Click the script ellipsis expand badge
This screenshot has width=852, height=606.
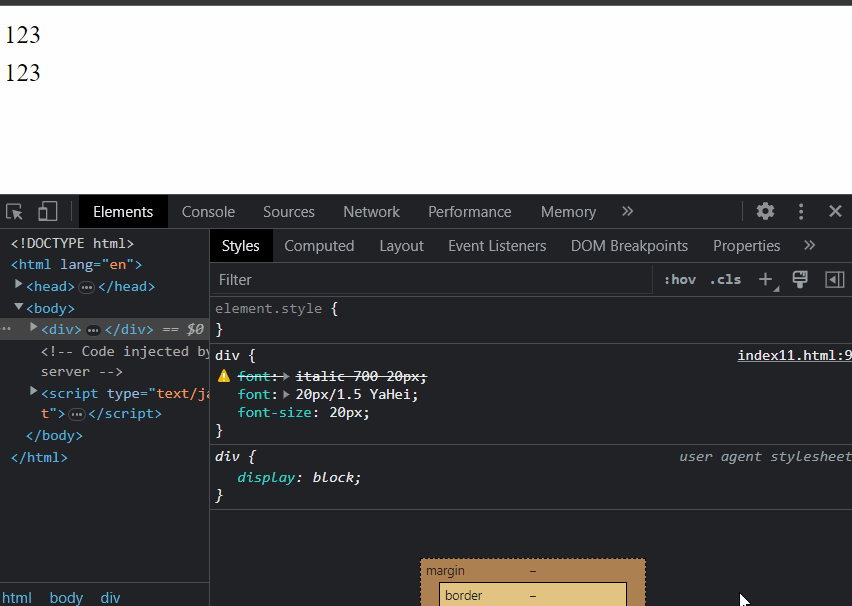[77, 415]
